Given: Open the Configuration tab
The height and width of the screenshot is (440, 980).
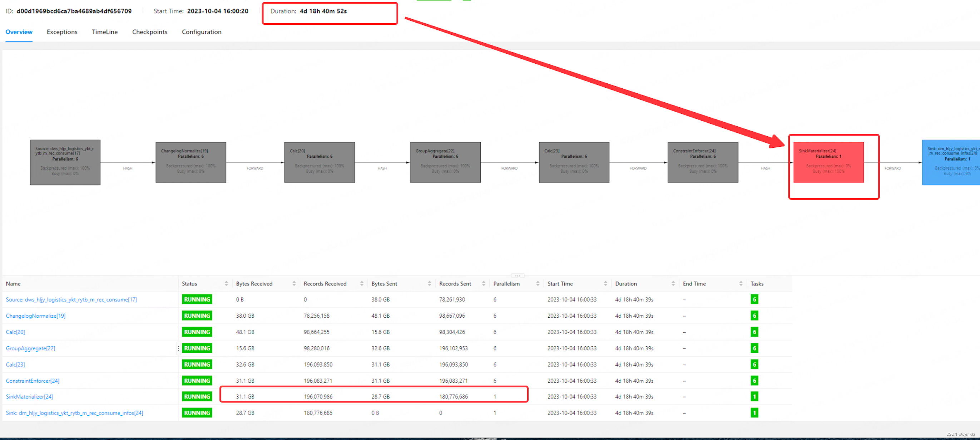Looking at the screenshot, I should pyautogui.click(x=202, y=31).
